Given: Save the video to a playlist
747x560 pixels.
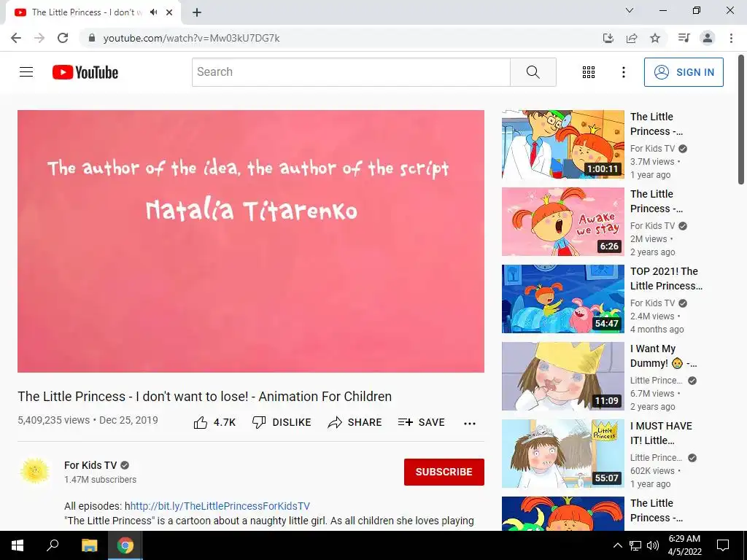Looking at the screenshot, I should point(422,422).
